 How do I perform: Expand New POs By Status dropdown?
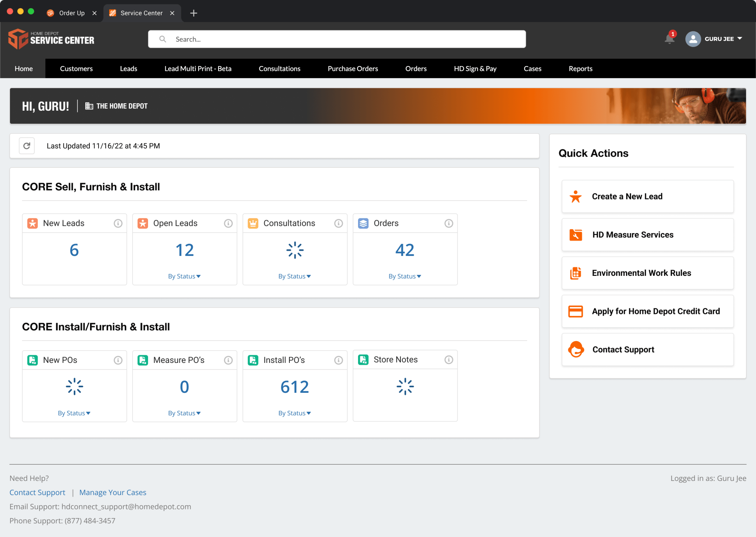pyautogui.click(x=74, y=413)
